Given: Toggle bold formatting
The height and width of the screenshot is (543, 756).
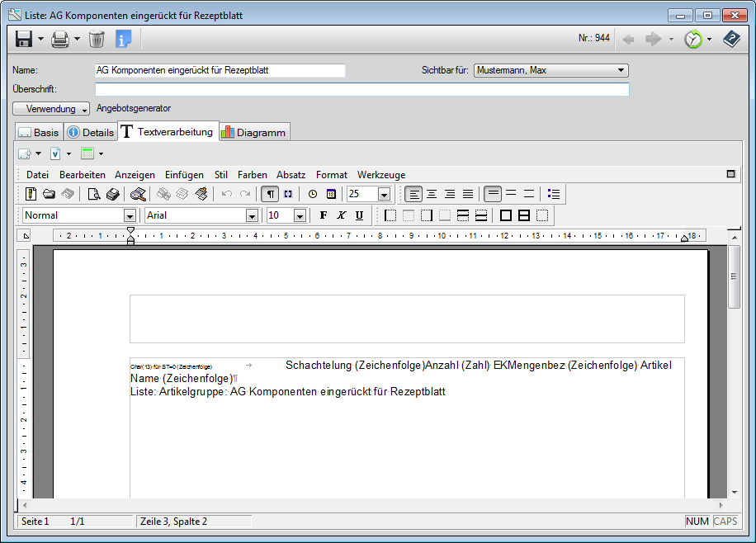Looking at the screenshot, I should (x=323, y=215).
